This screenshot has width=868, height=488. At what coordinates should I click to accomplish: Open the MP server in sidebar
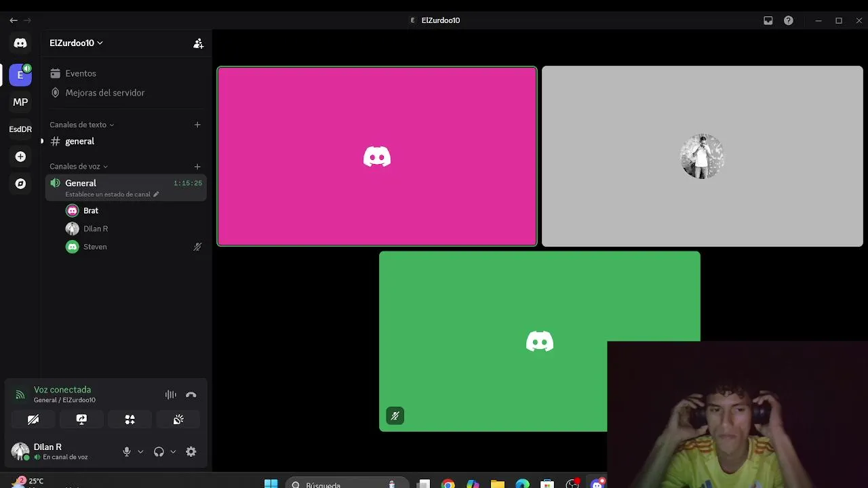tap(20, 102)
